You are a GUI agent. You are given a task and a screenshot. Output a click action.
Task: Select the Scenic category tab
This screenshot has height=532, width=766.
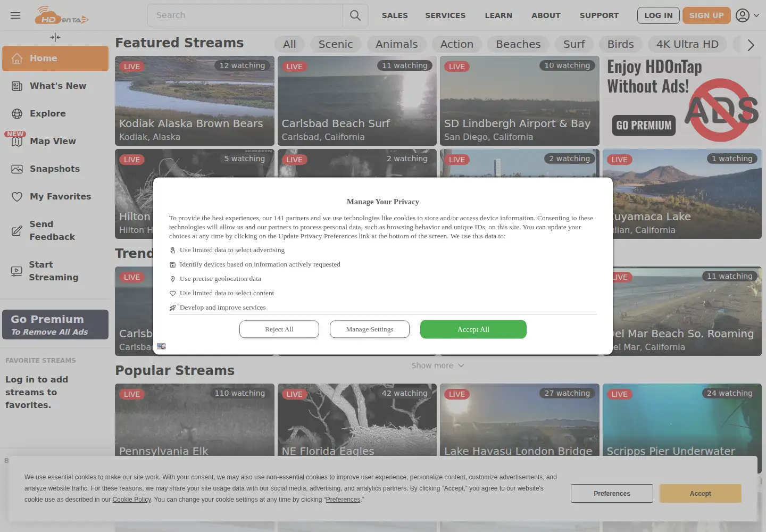[x=336, y=44]
